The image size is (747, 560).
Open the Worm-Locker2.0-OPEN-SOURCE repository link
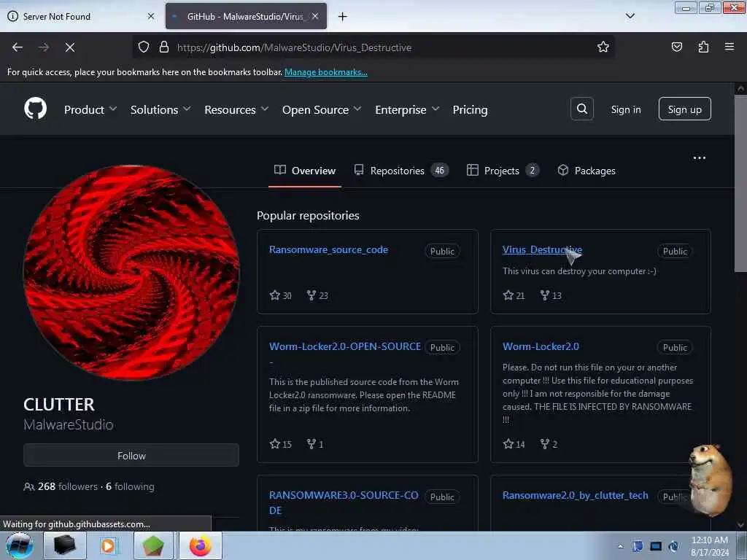pos(345,346)
